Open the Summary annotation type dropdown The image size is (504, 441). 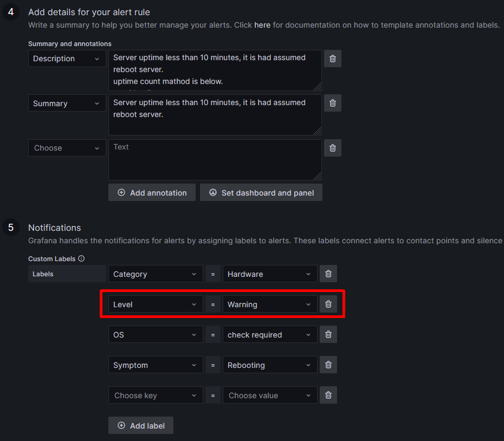[67, 103]
